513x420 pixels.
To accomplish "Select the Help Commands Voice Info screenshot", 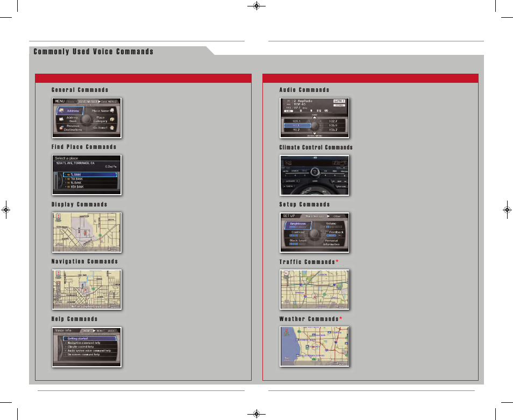I will coord(87,347).
